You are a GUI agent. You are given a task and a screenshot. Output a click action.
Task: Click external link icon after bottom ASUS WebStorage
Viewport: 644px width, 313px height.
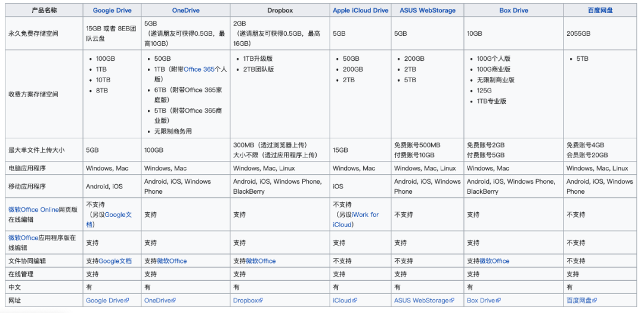click(452, 301)
